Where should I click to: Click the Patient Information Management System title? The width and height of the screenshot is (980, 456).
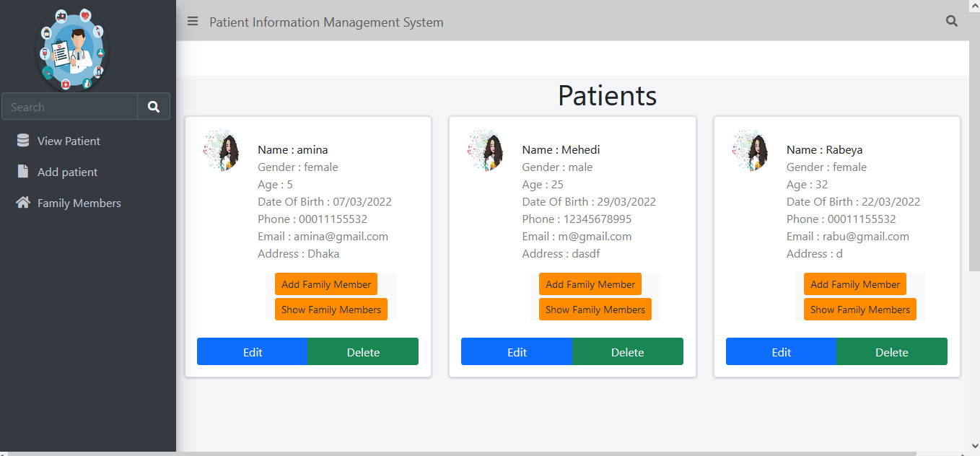326,22
